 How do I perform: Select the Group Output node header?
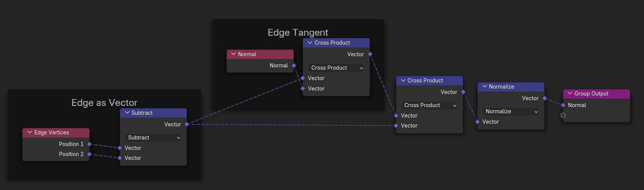[597, 94]
